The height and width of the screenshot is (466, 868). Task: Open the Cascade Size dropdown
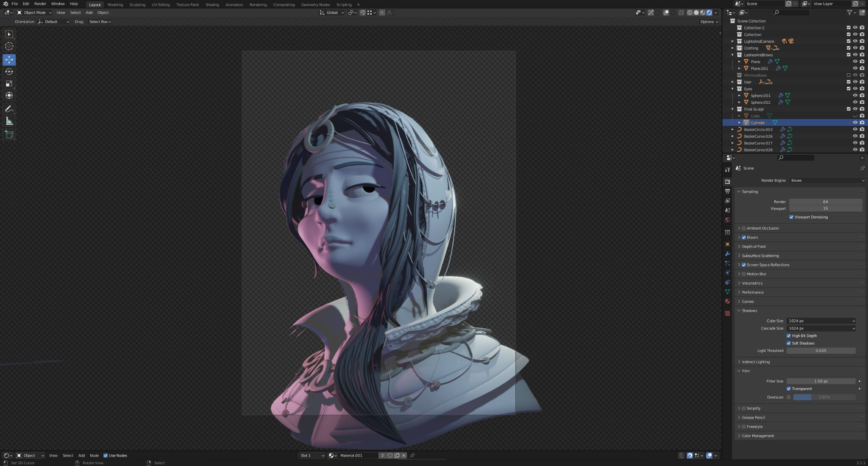[x=821, y=328]
